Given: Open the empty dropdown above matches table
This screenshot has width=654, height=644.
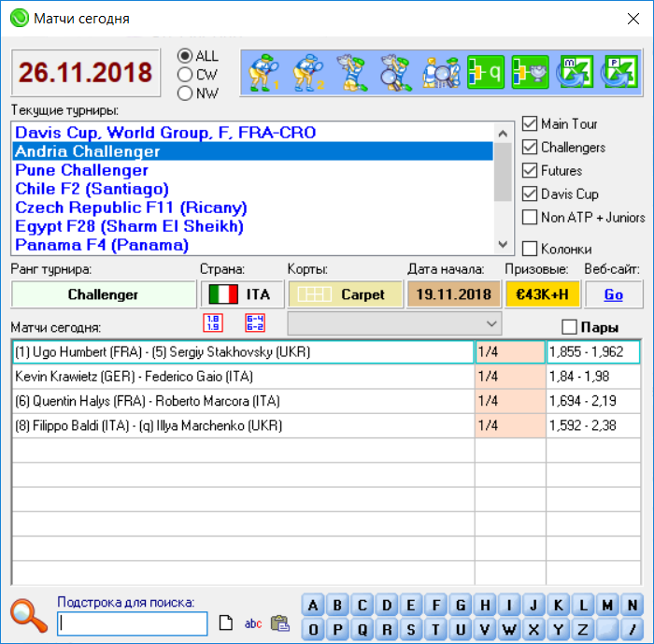Looking at the screenshot, I should coord(394,322).
